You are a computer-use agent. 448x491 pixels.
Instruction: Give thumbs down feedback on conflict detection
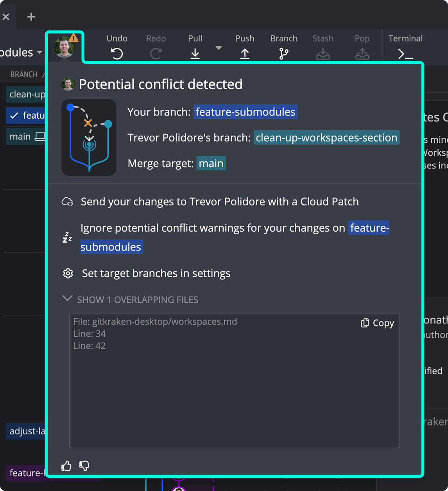(84, 466)
